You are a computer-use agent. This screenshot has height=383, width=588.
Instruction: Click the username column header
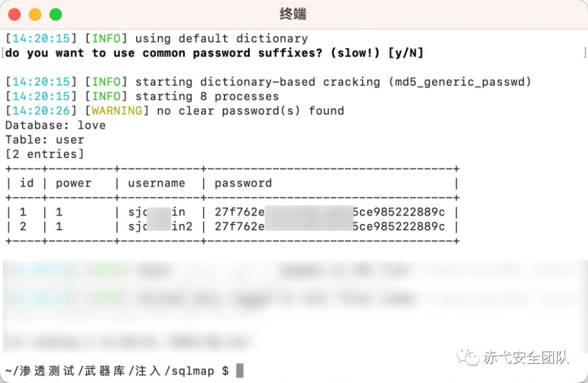coord(156,183)
